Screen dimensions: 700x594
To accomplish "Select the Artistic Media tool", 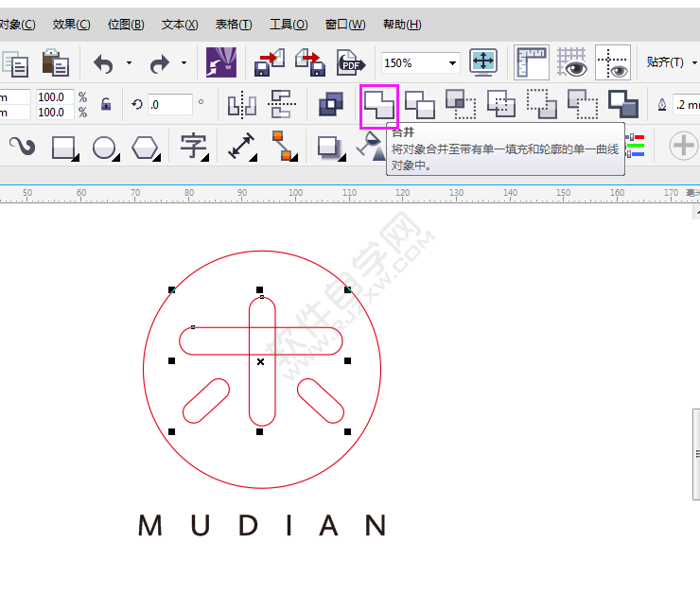I will tap(22, 146).
